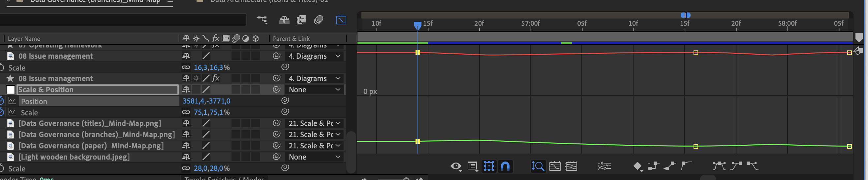Click the Shy column header icon
Image resolution: width=868 pixels, height=180 pixels.
186,39
